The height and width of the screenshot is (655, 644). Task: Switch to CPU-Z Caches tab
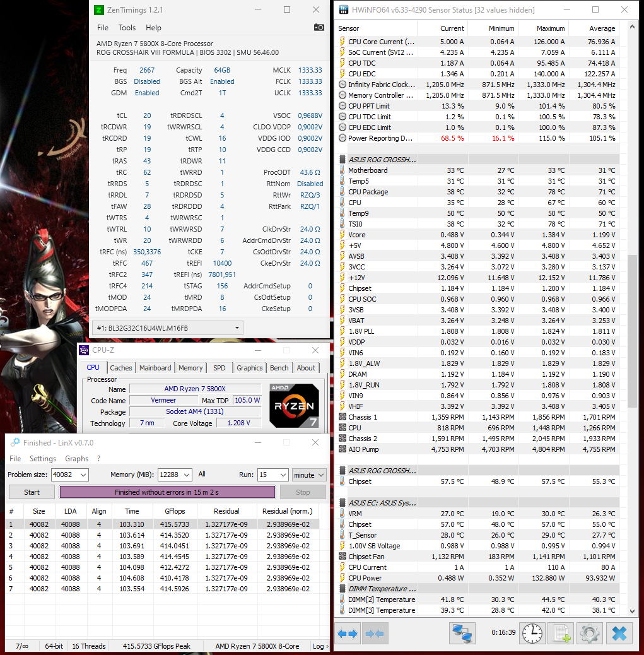pyautogui.click(x=121, y=368)
